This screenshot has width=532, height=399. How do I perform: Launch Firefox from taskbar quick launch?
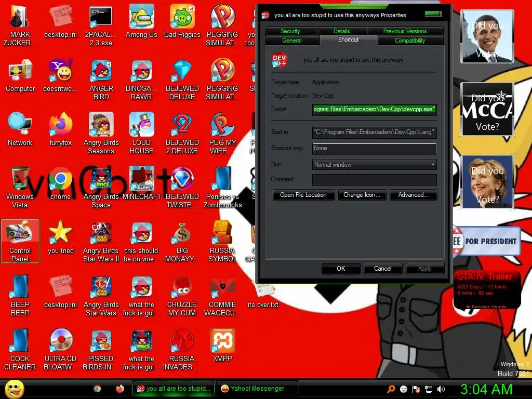coord(120,389)
